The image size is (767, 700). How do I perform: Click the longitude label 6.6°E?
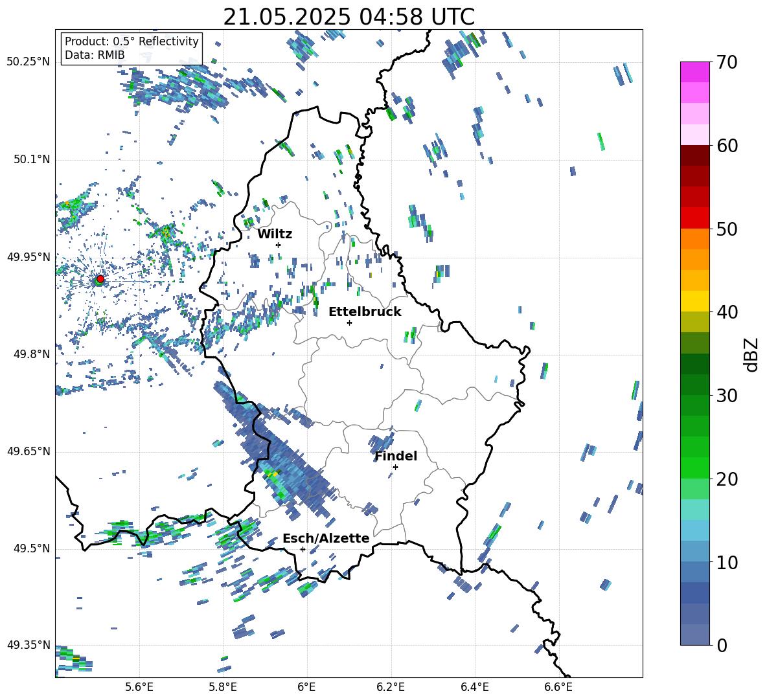[x=558, y=687]
